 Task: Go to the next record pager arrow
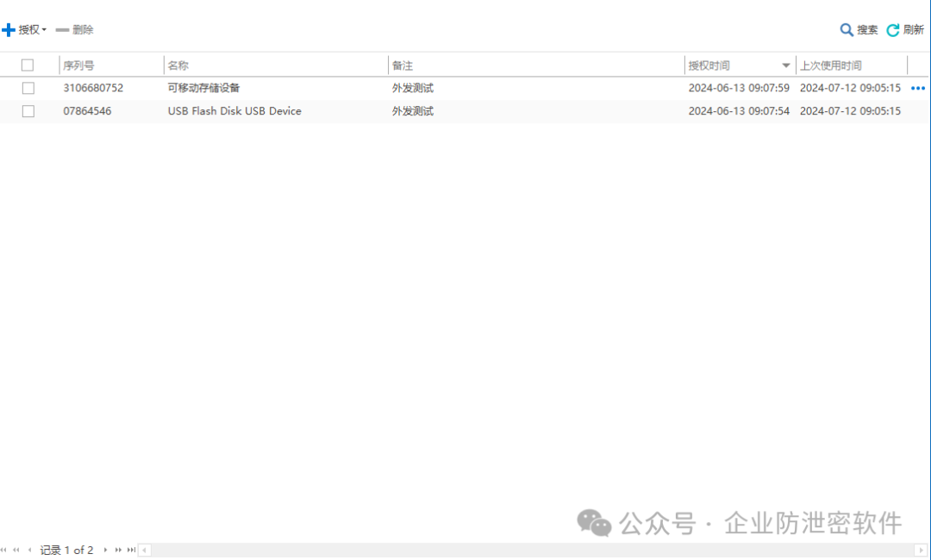coord(106,551)
